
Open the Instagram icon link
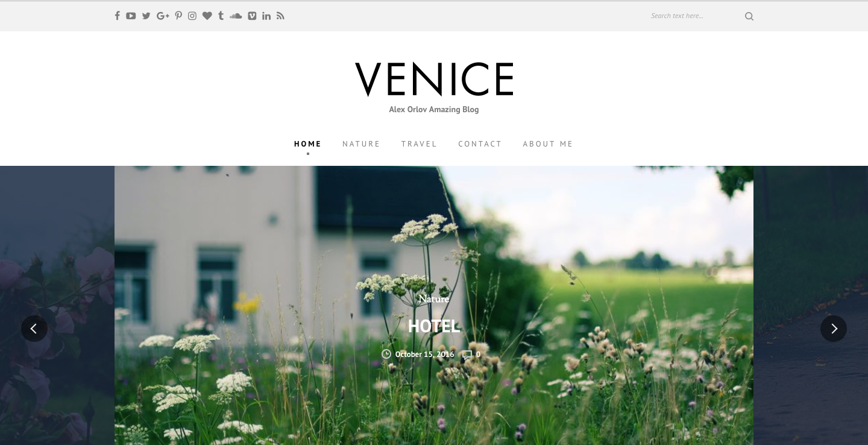192,16
